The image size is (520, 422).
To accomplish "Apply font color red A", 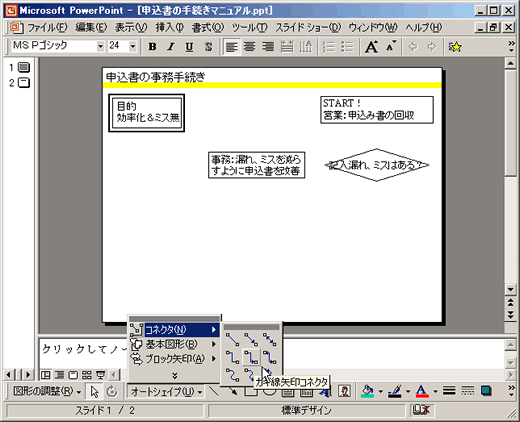I will [422, 391].
